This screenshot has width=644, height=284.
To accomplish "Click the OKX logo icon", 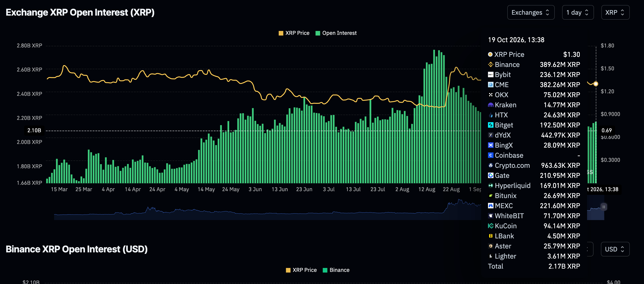I will pyautogui.click(x=491, y=95).
